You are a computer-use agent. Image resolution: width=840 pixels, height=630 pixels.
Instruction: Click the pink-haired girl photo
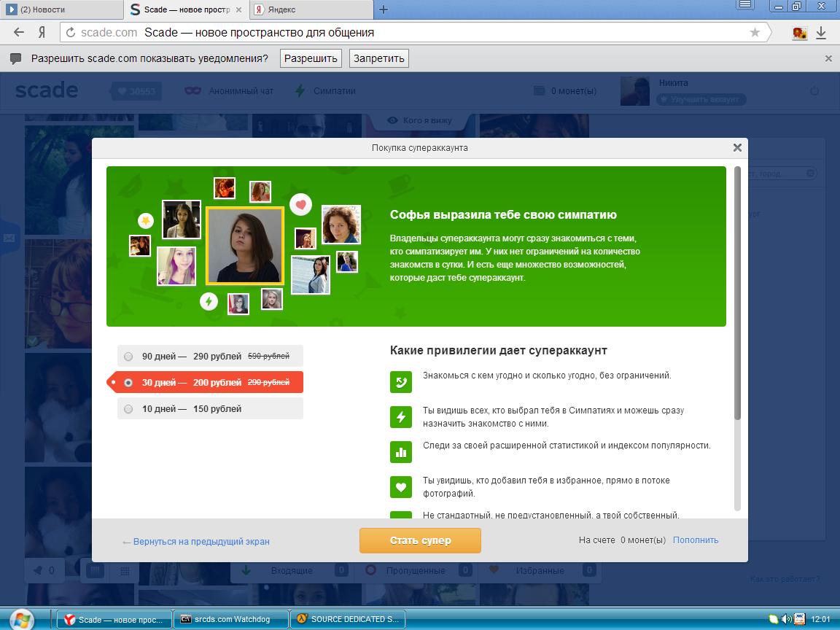(176, 266)
